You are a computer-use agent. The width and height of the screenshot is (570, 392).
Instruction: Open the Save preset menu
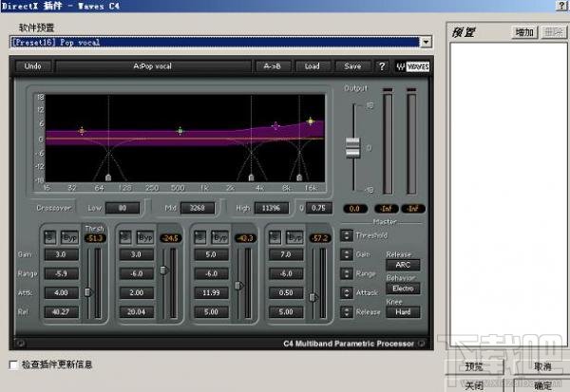pyautogui.click(x=352, y=66)
